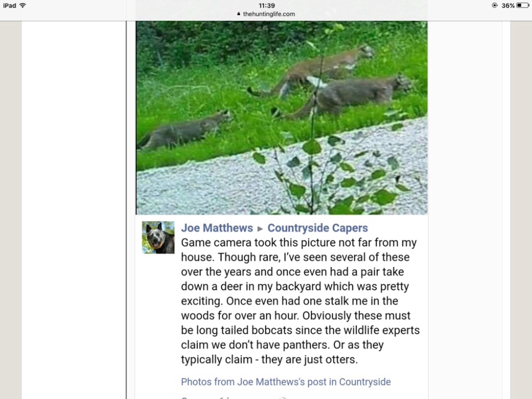Click the trailing cougar at photo's left
Viewport: 532px width, 399px height.
click(x=185, y=131)
